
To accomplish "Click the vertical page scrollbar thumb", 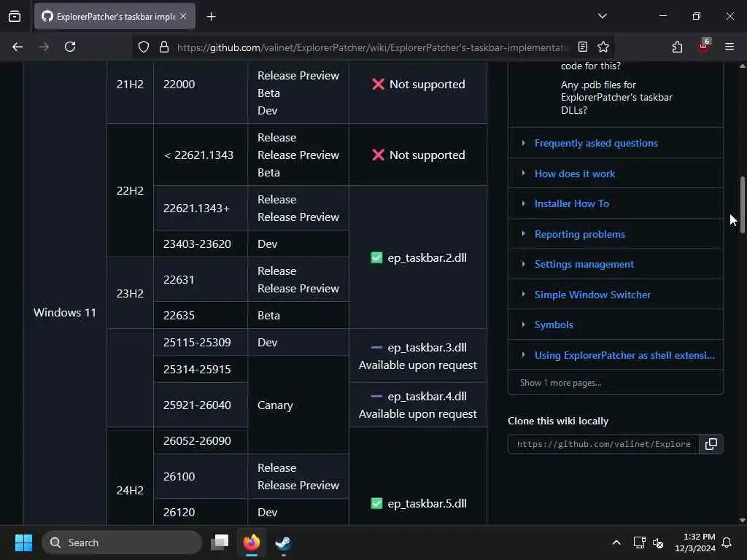I will point(742,205).
